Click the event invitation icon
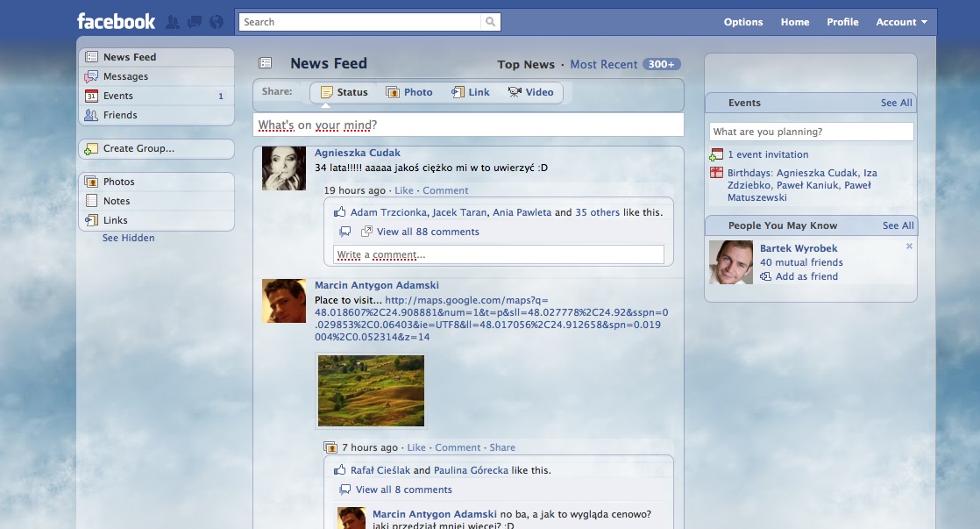The height and width of the screenshot is (529, 980). click(x=716, y=154)
